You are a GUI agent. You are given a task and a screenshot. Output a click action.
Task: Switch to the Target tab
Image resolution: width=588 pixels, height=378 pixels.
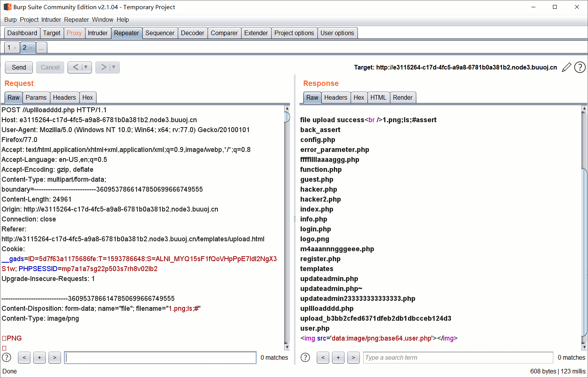pos(52,33)
